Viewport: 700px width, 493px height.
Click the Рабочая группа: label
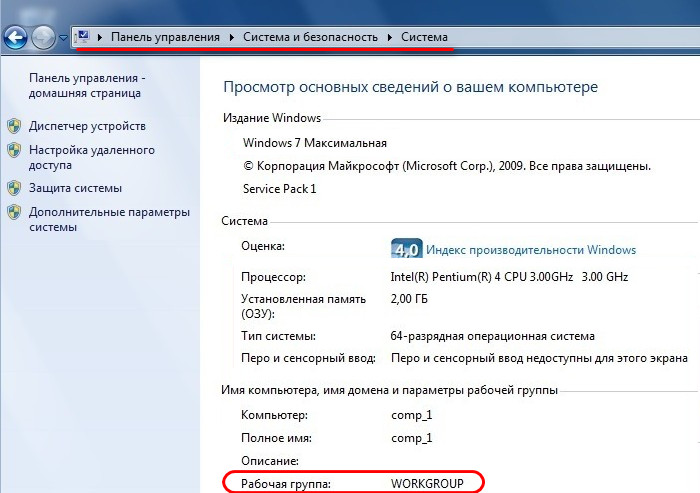click(x=286, y=484)
